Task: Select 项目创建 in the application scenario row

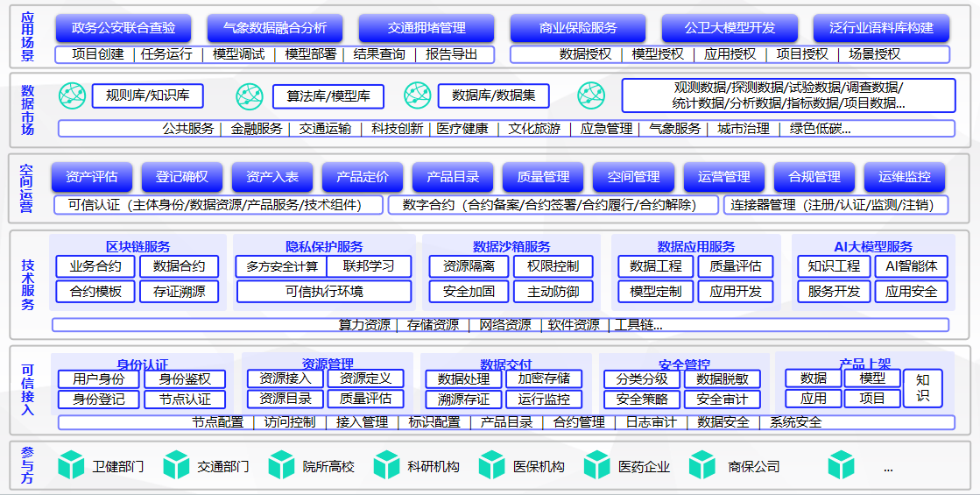Action: tap(97, 54)
